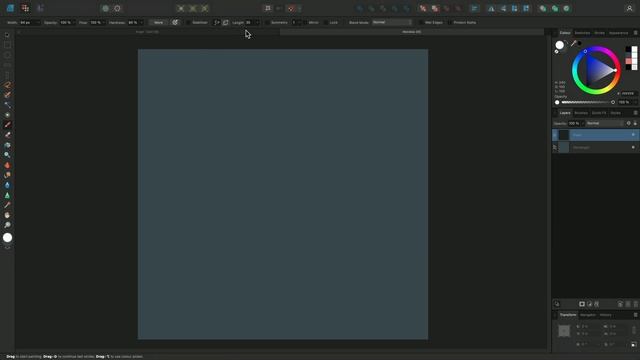Open the Colour panel hamburger menu
640x360 pixels.
click(x=636, y=33)
